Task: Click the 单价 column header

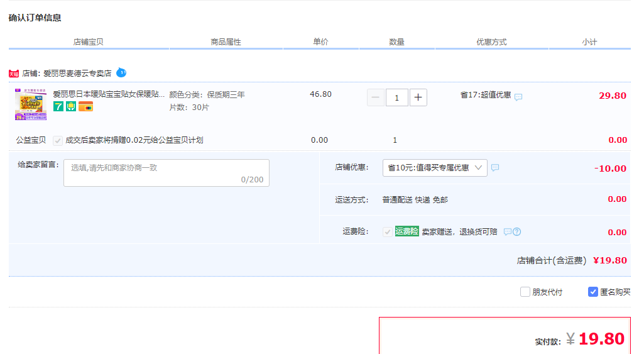Action: (x=321, y=42)
